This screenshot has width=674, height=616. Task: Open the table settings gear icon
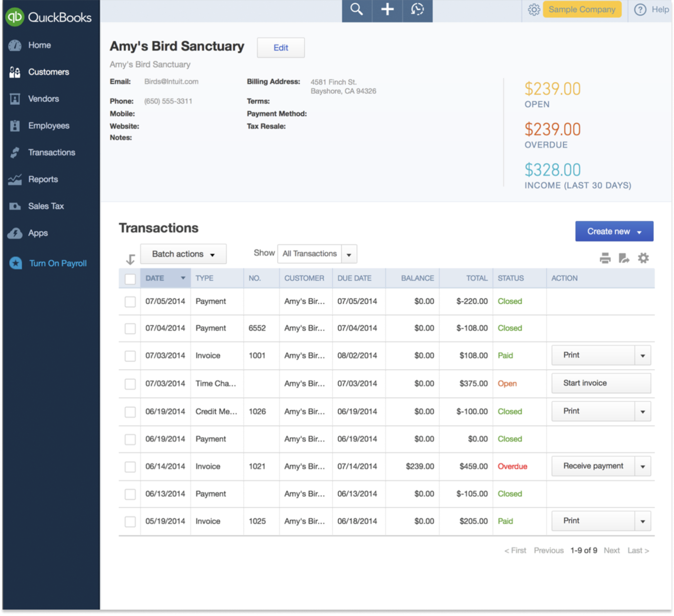(x=643, y=258)
